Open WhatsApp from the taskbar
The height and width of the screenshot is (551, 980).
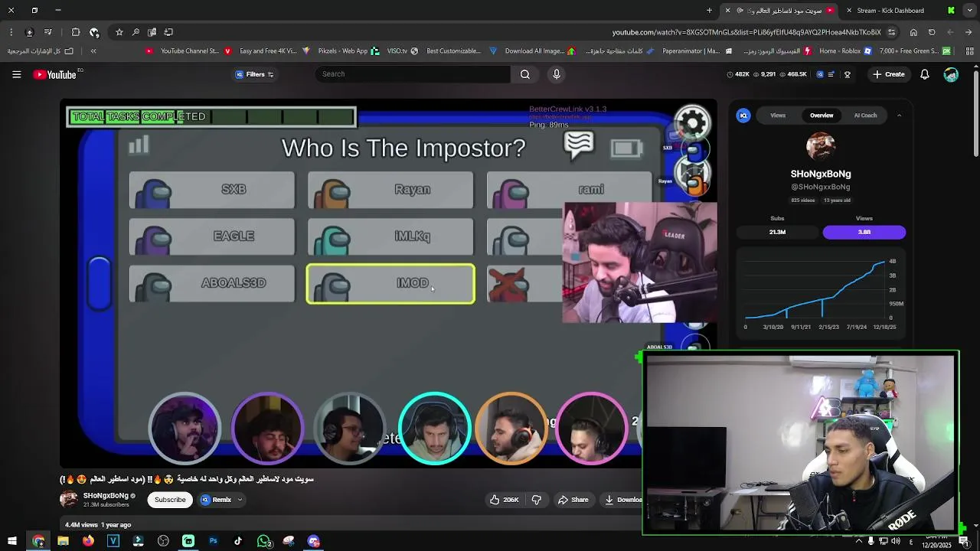263,541
